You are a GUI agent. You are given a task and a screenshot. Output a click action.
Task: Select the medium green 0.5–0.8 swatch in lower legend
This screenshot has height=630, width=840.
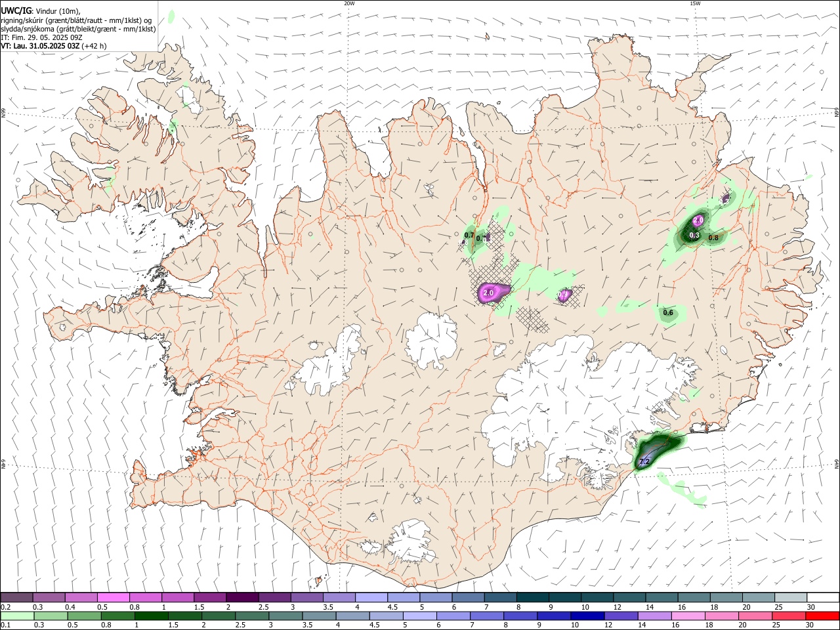click(84, 616)
